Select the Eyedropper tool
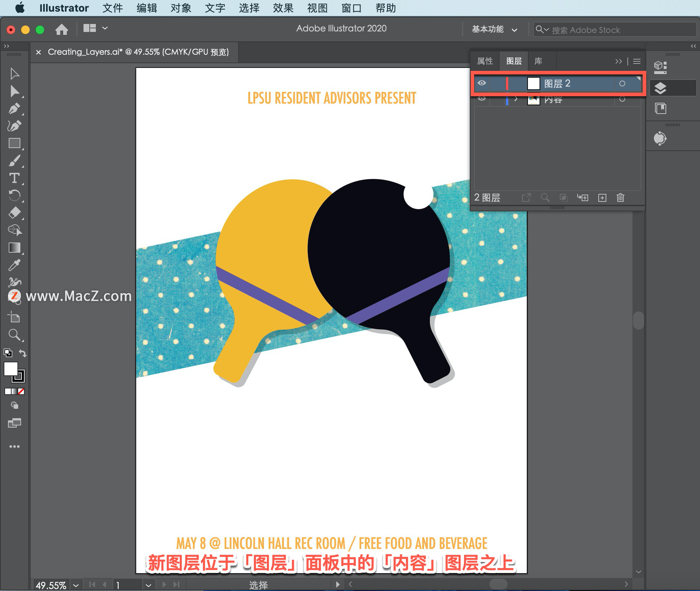The width and height of the screenshot is (700, 591). [x=14, y=265]
